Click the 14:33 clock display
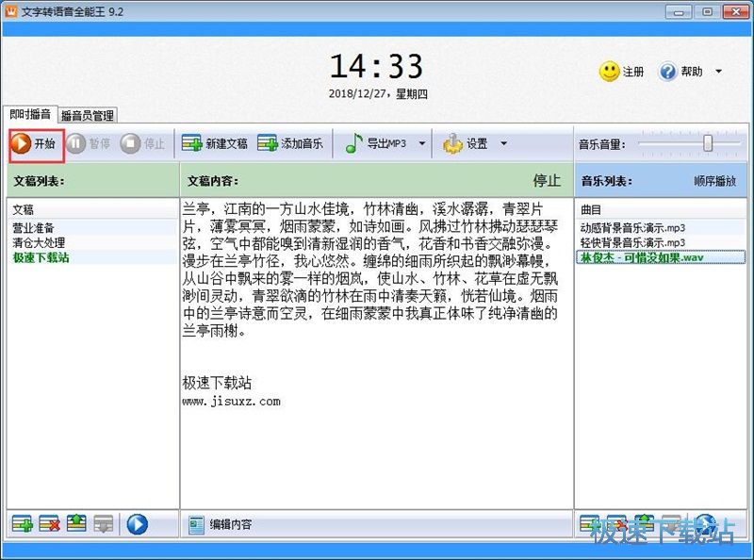The width and height of the screenshot is (754, 560). click(376, 66)
